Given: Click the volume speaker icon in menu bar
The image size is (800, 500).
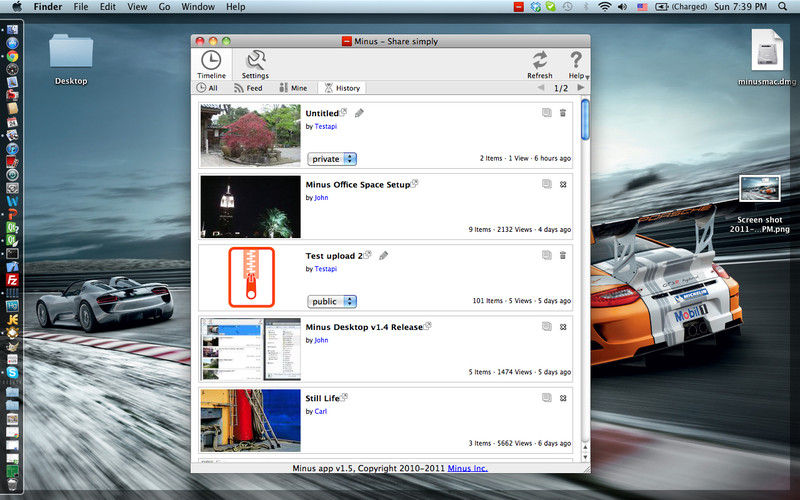Looking at the screenshot, I should pyautogui.click(x=622, y=7).
